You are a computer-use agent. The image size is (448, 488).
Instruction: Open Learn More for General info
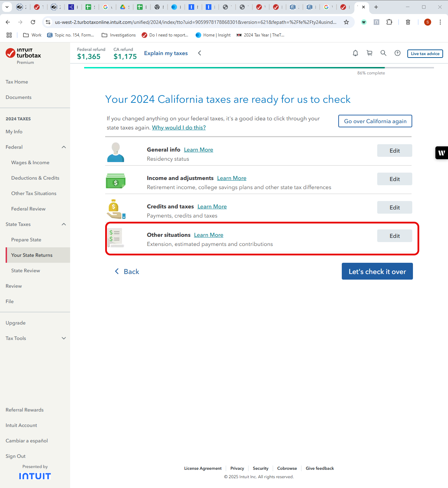[198, 149]
